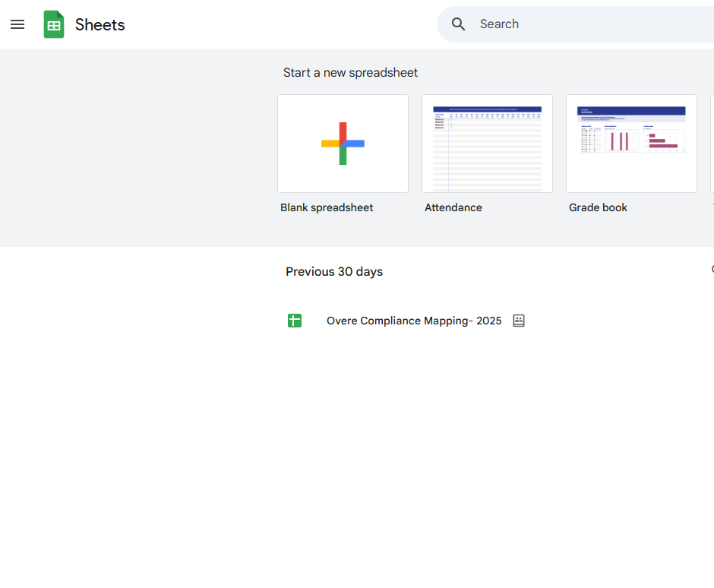Viewport: 714px width, 588px height.
Task: Click the "Attendance" template label
Action: [453, 207]
